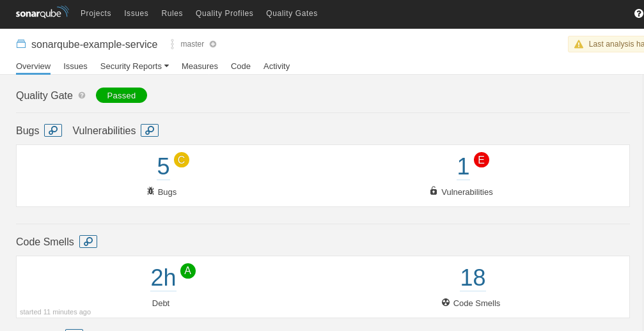Image resolution: width=644 pixels, height=331 pixels.
Task: Expand the Security Reports dropdown
Action: click(x=134, y=66)
